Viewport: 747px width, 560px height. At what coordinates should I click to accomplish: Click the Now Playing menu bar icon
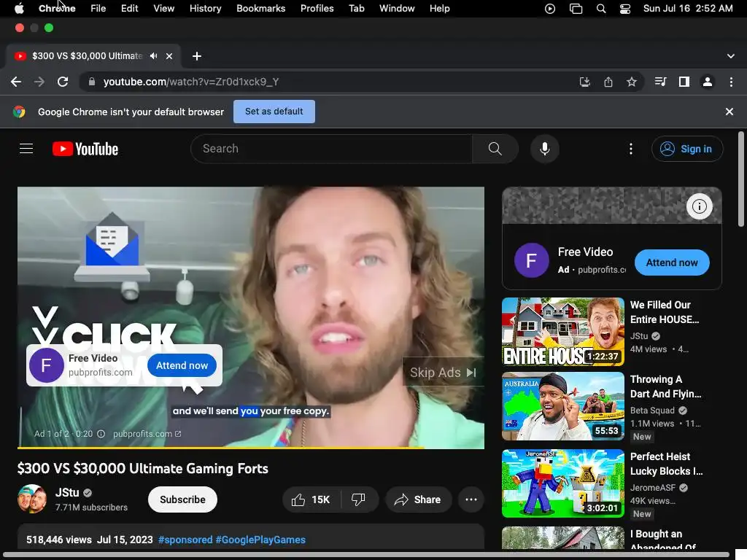550,9
